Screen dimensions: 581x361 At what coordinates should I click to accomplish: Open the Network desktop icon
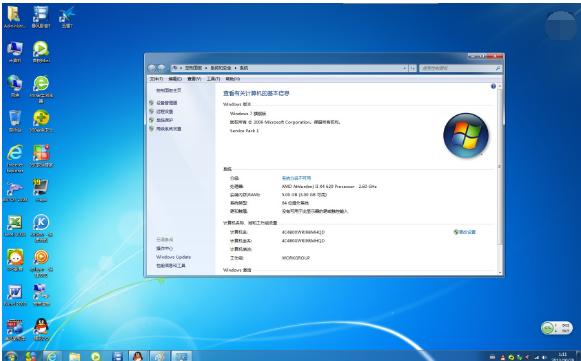[x=15, y=86]
